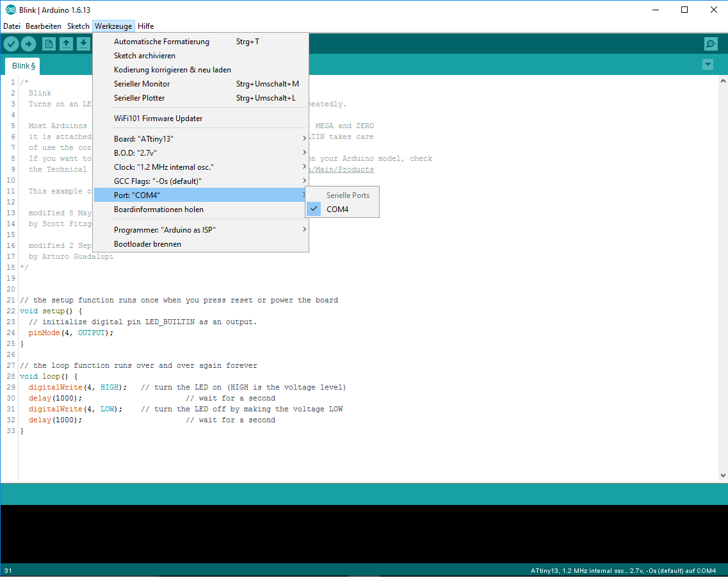
Task: Open the tab options dropdown arrow
Action: coord(708,65)
